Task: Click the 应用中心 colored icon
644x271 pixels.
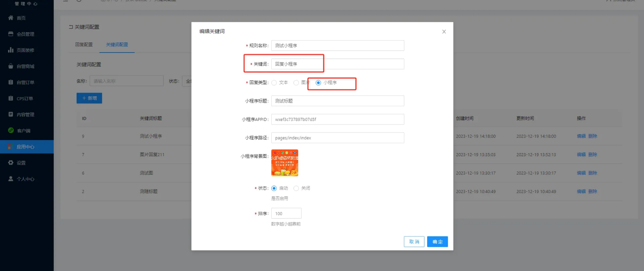Action: [11, 147]
